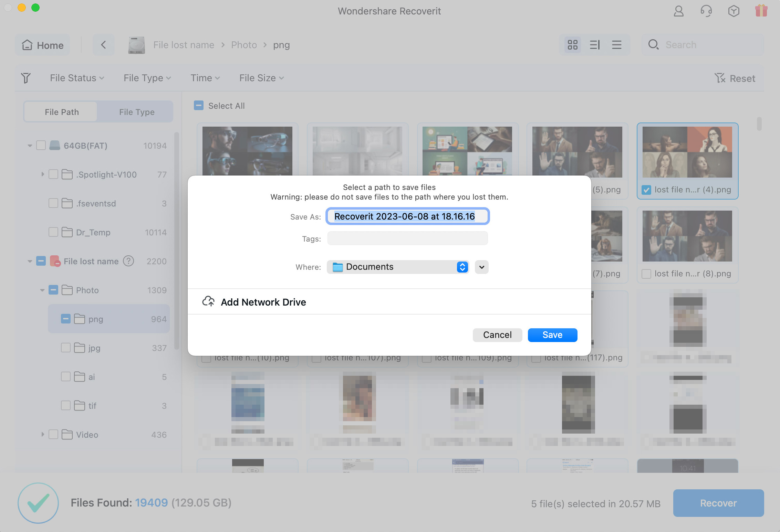Open the File Status filter dropdown
This screenshot has width=780, height=532.
click(77, 78)
